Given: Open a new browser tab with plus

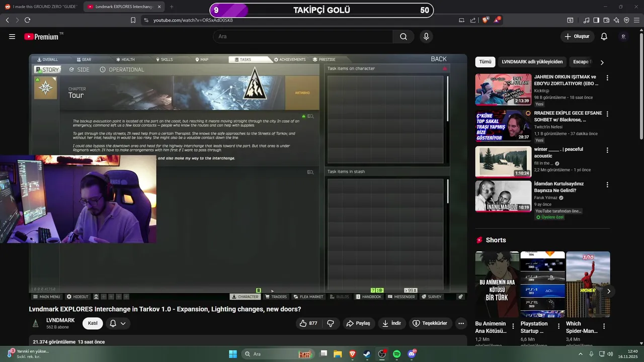Looking at the screenshot, I should point(172,7).
